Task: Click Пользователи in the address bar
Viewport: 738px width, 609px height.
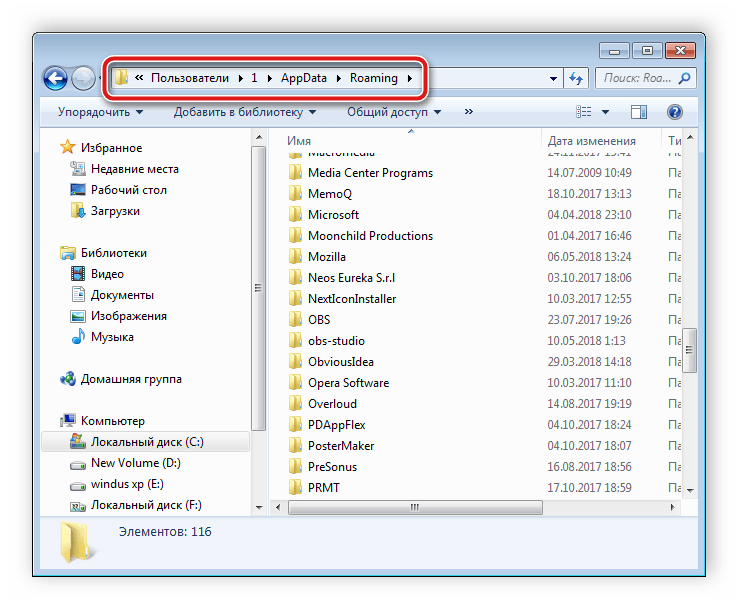Action: tap(190, 78)
